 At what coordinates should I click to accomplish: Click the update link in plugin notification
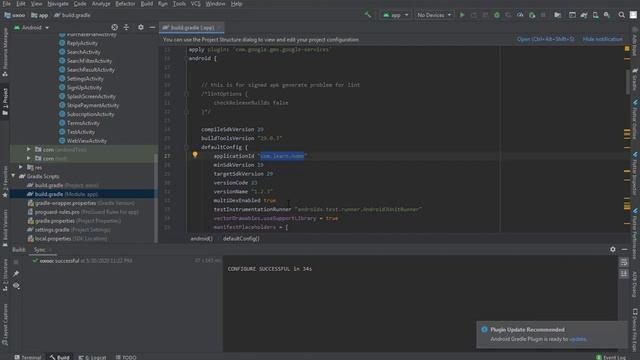[577, 339]
